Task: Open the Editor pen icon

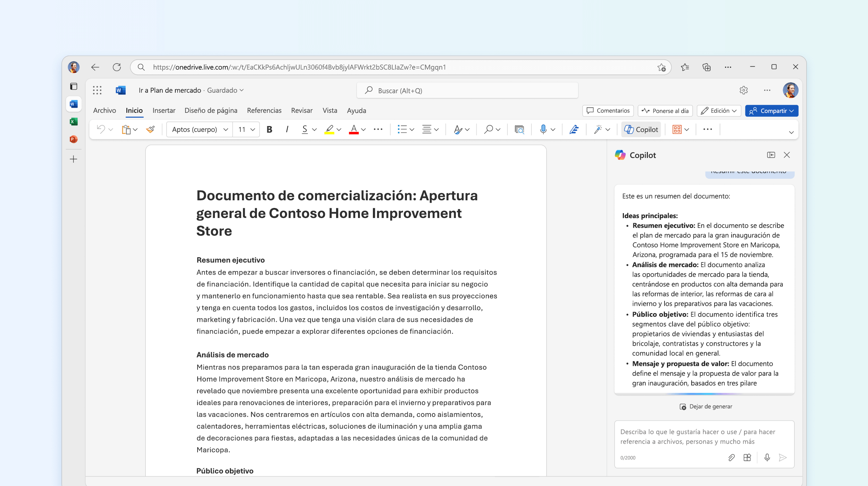Action: coord(574,129)
